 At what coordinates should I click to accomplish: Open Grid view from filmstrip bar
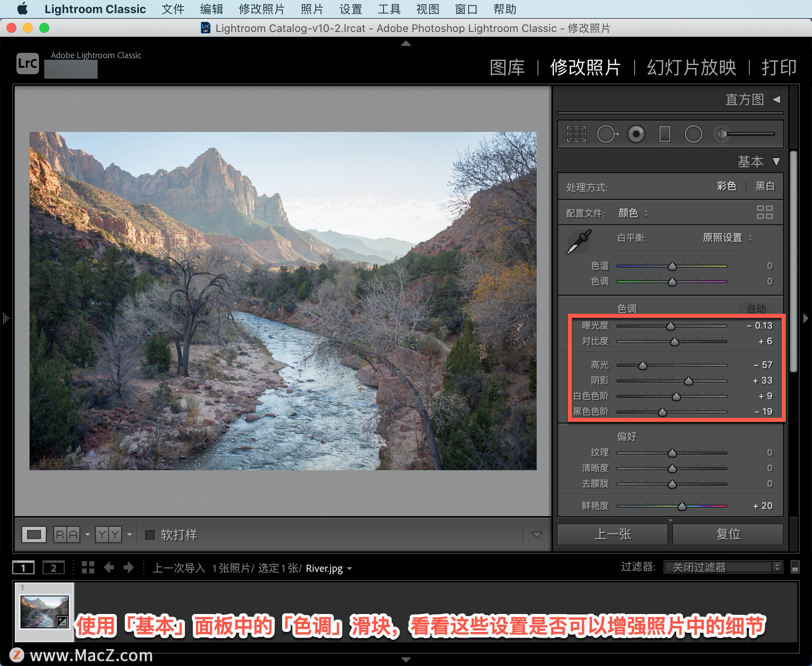coord(88,567)
